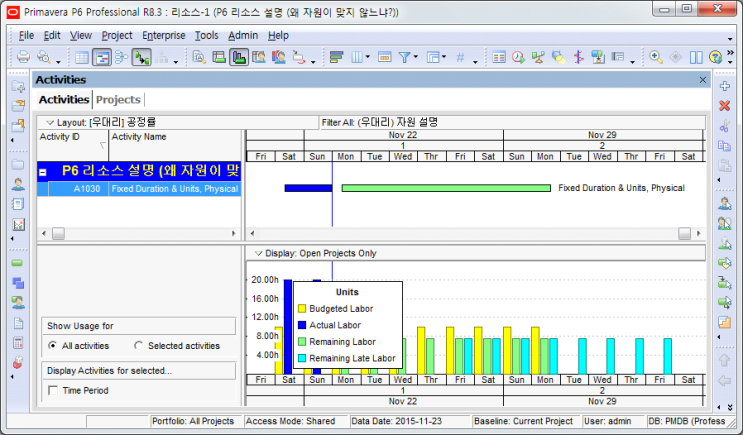Screen dimensions: 743x435
Task: Open Print Preview from the toolbar
Action: tap(44, 57)
